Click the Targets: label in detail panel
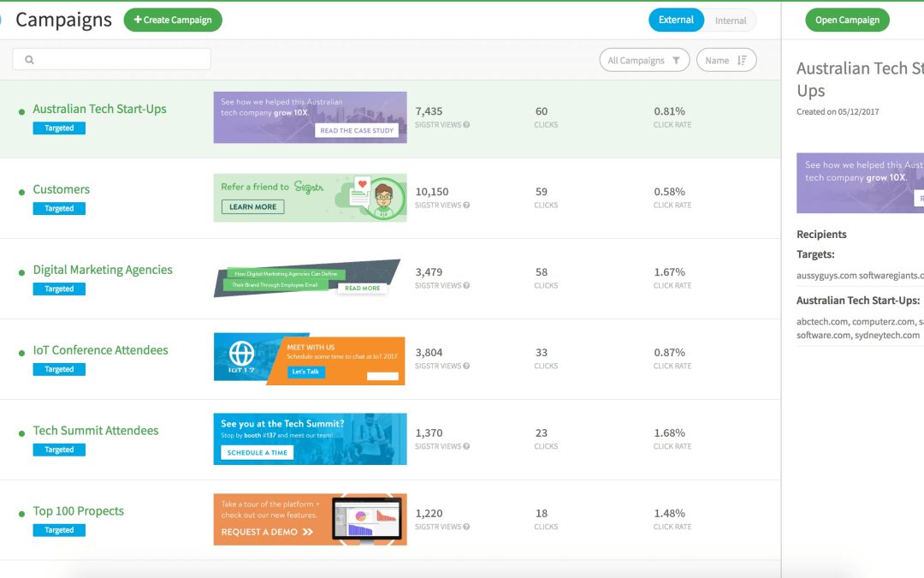Viewport: 924px width, 578px height. (815, 255)
